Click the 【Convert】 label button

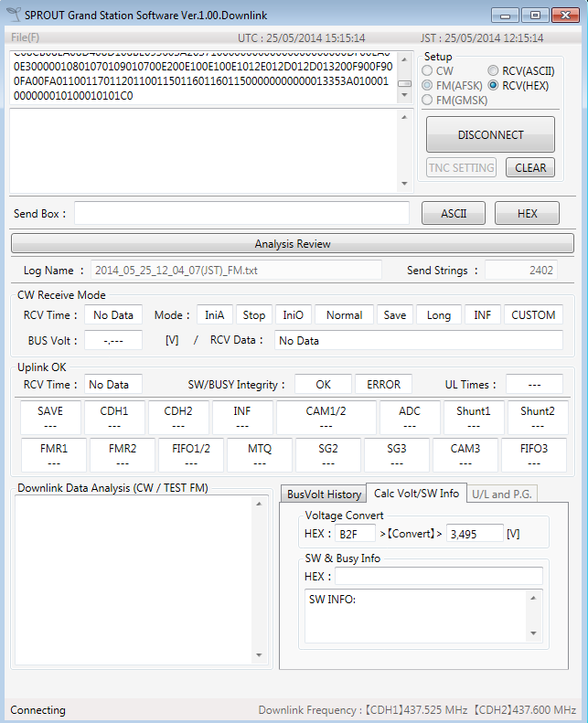click(411, 534)
